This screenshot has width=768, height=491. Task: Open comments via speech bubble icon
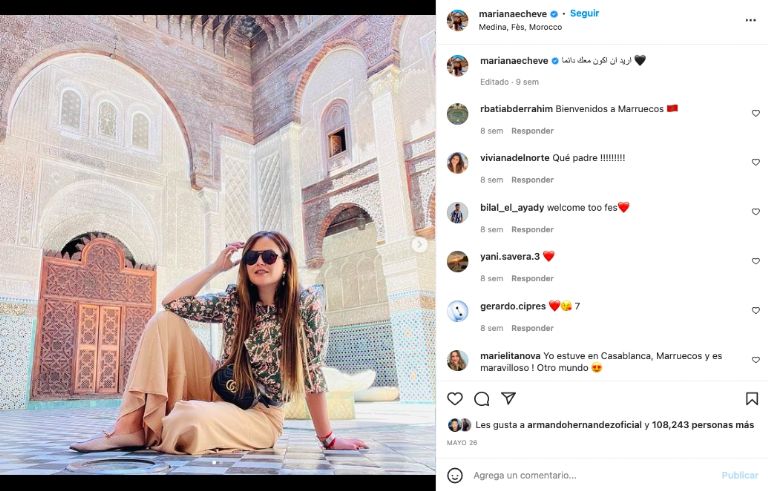(481, 399)
